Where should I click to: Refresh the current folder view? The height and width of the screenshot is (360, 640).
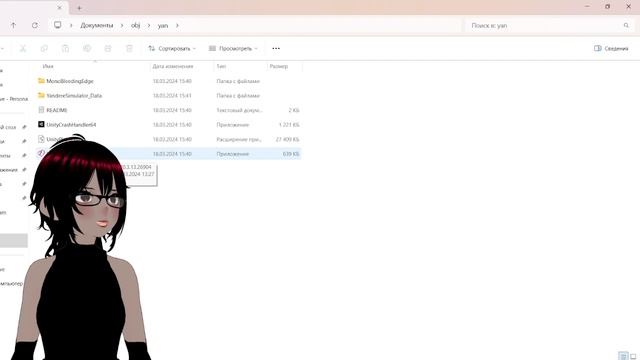coord(35,25)
